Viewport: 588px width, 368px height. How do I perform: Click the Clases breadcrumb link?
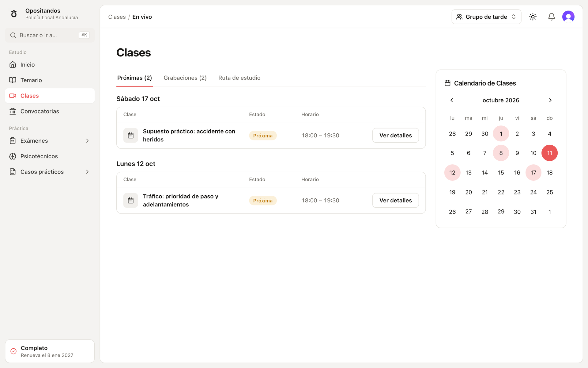click(117, 17)
